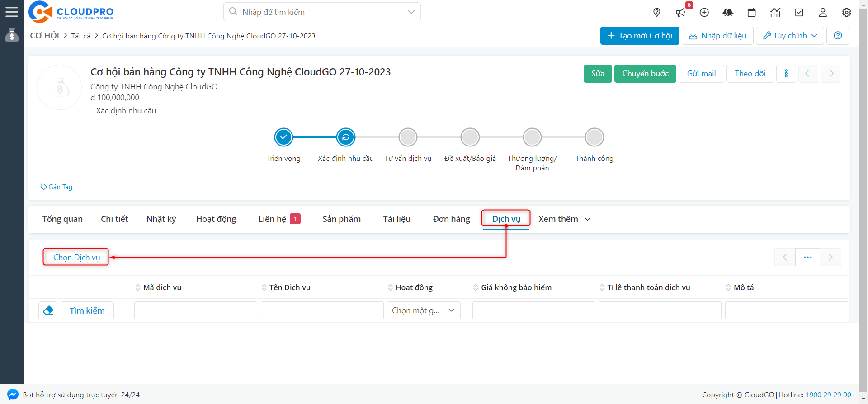Go to next page of service list

pos(830,257)
